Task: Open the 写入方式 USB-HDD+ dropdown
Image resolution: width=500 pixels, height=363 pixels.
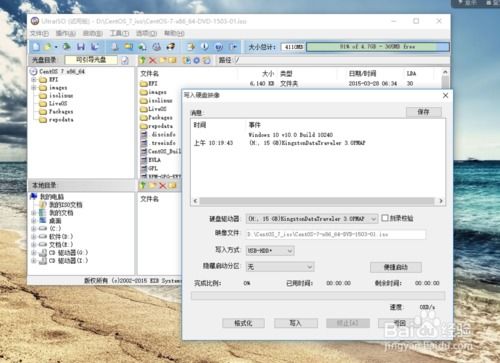Action: pos(290,251)
